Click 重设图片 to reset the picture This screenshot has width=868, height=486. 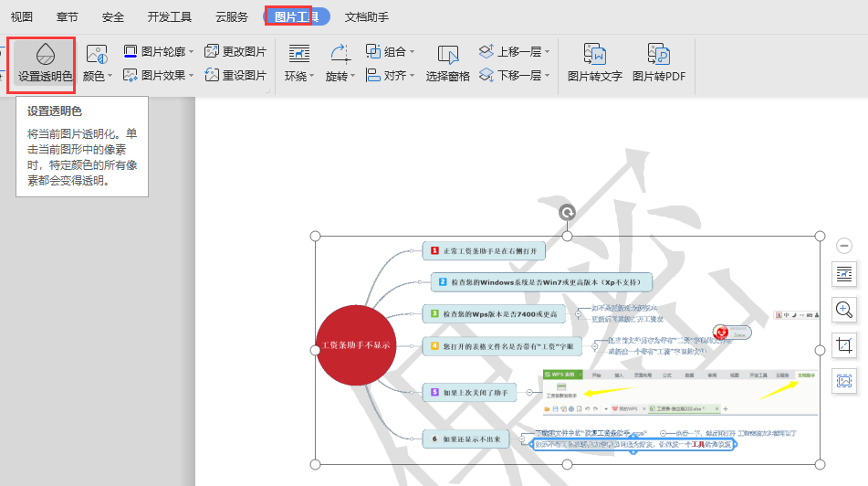pyautogui.click(x=235, y=75)
